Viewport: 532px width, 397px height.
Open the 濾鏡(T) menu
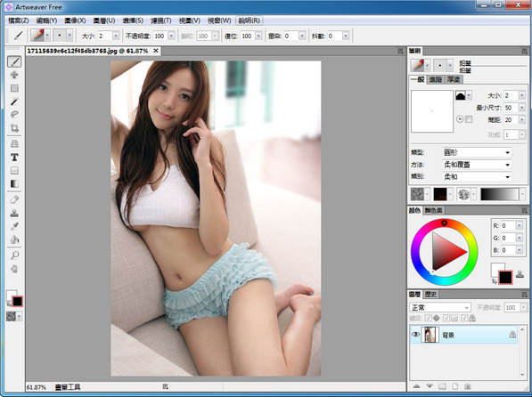[160, 20]
